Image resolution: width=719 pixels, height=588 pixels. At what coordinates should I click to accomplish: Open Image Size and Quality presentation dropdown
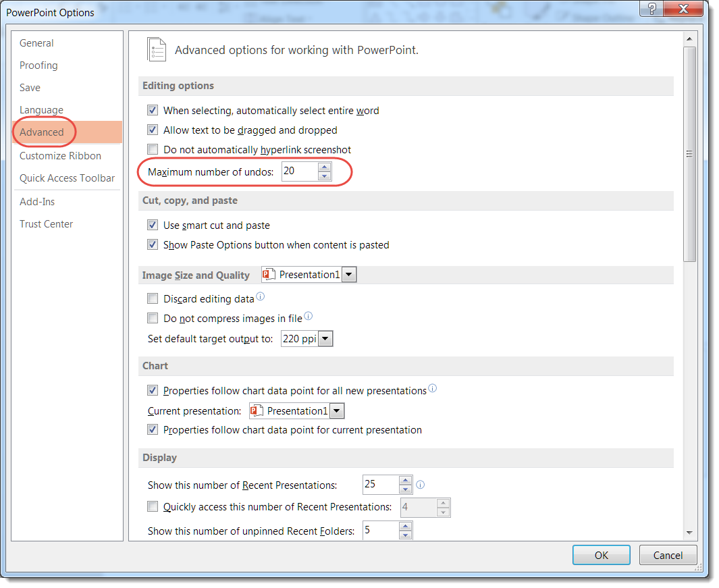point(349,275)
